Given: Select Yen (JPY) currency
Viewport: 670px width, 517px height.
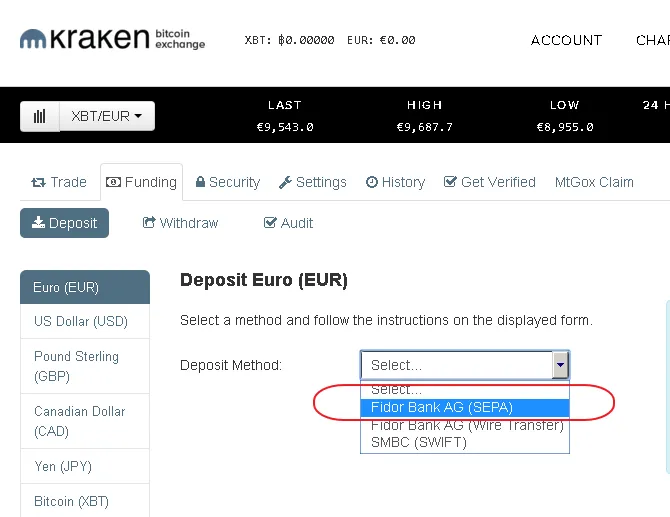Looking at the screenshot, I should pyautogui.click(x=85, y=466).
